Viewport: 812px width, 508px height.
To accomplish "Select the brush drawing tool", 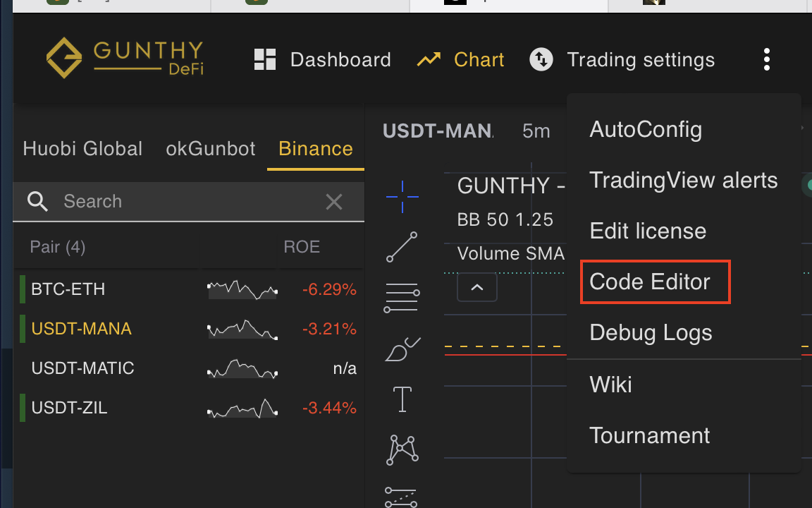I will click(x=402, y=349).
